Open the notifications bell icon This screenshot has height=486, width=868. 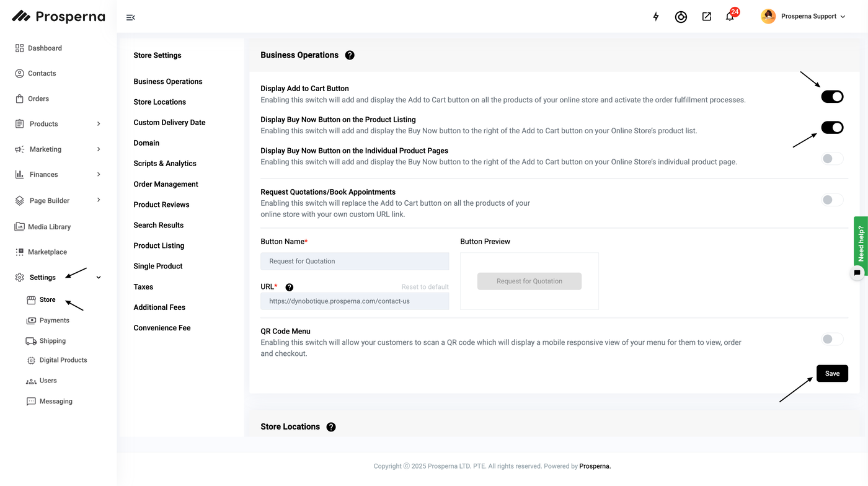tap(730, 17)
